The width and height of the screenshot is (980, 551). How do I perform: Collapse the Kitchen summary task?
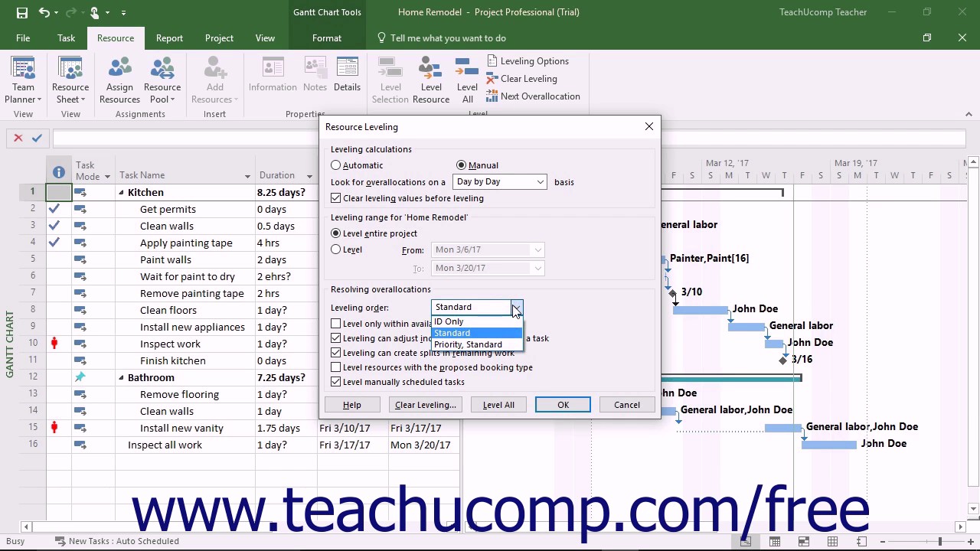(121, 193)
